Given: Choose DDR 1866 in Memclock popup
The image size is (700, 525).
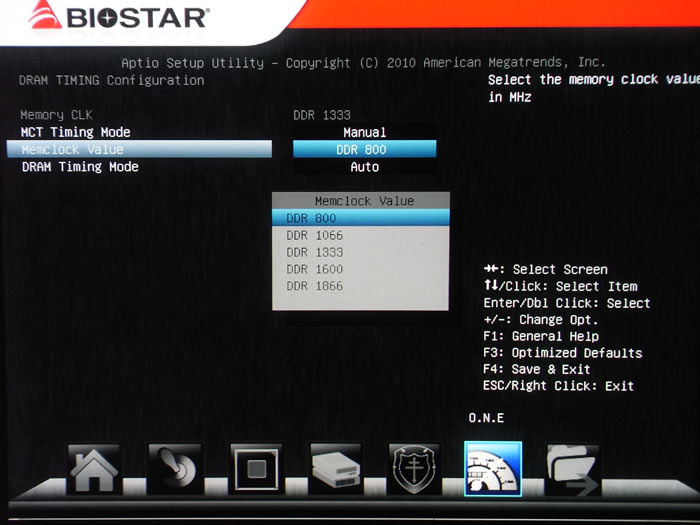Looking at the screenshot, I should click(361, 286).
